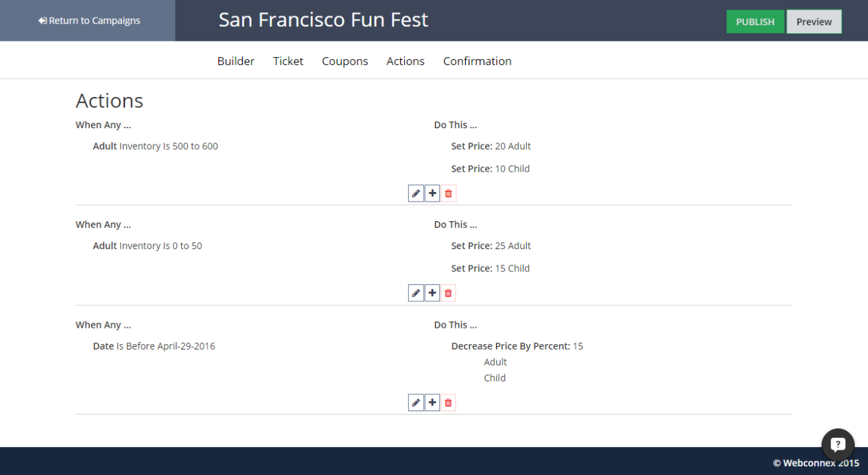Open the help chat bubble

click(837, 444)
